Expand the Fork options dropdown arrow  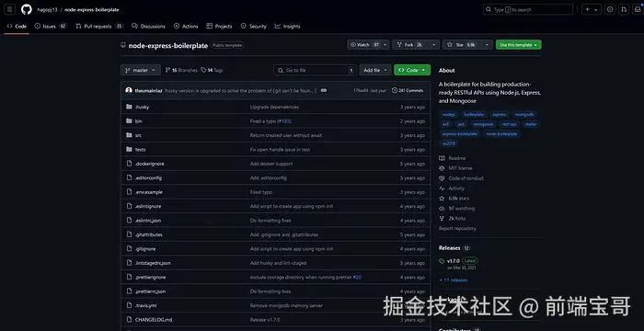(x=434, y=45)
